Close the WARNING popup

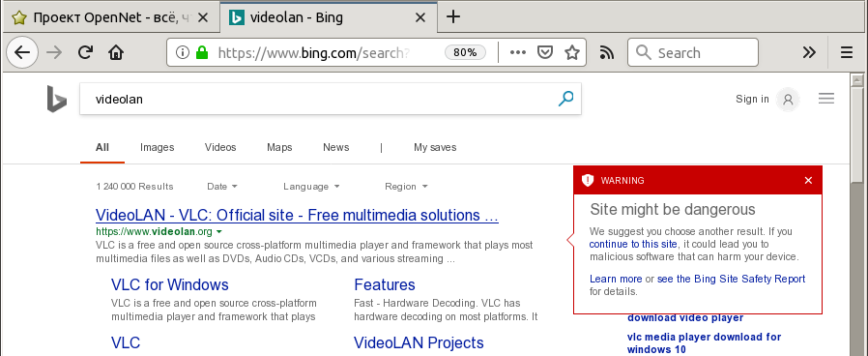point(808,181)
